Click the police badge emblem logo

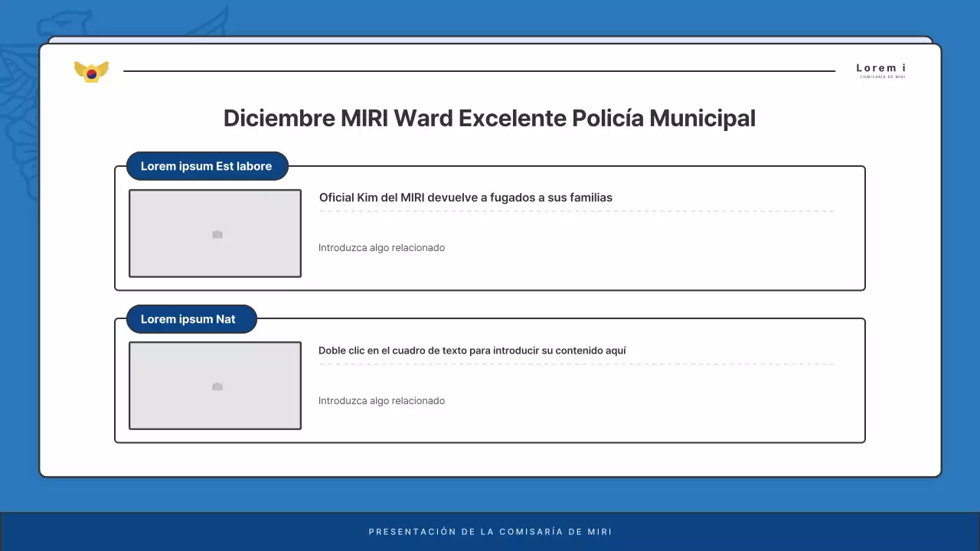point(91,70)
